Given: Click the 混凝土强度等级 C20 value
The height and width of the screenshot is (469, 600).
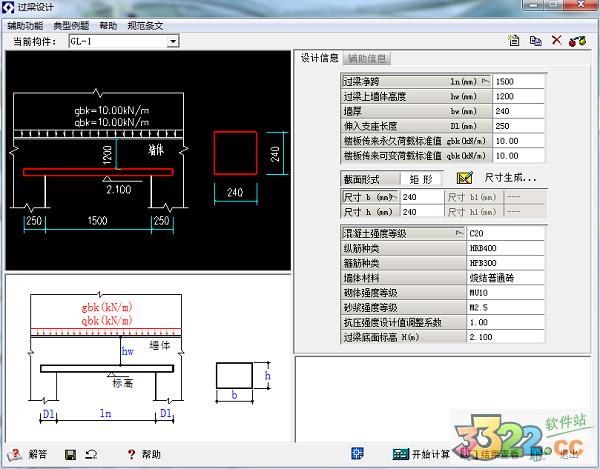Looking at the screenshot, I should coord(505,233).
